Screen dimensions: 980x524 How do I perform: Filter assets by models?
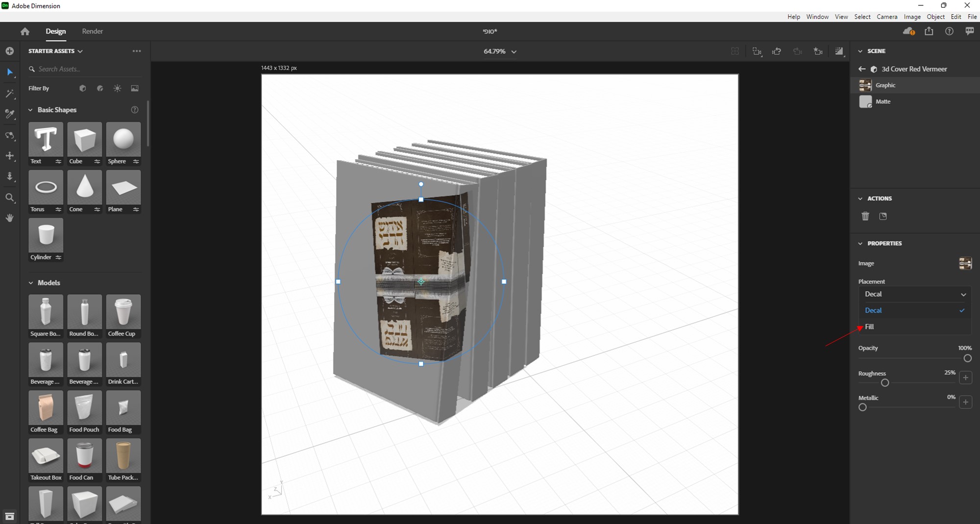[82, 88]
